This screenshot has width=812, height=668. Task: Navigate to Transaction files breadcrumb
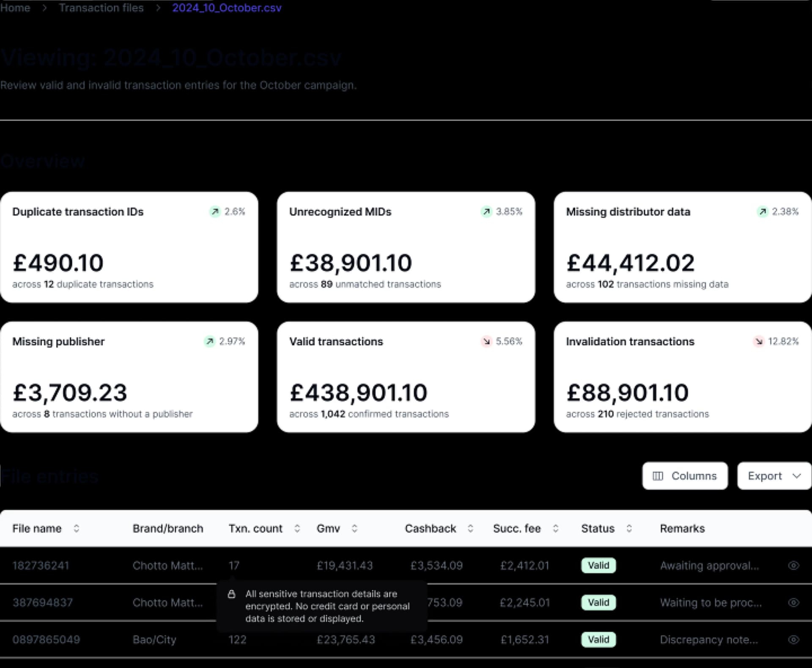click(x=101, y=8)
